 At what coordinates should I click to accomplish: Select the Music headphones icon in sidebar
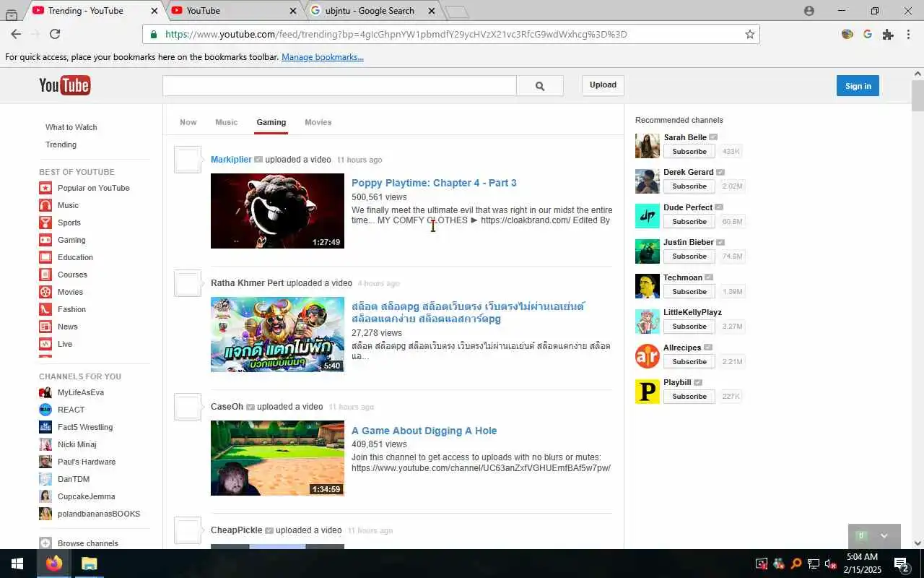(45, 205)
